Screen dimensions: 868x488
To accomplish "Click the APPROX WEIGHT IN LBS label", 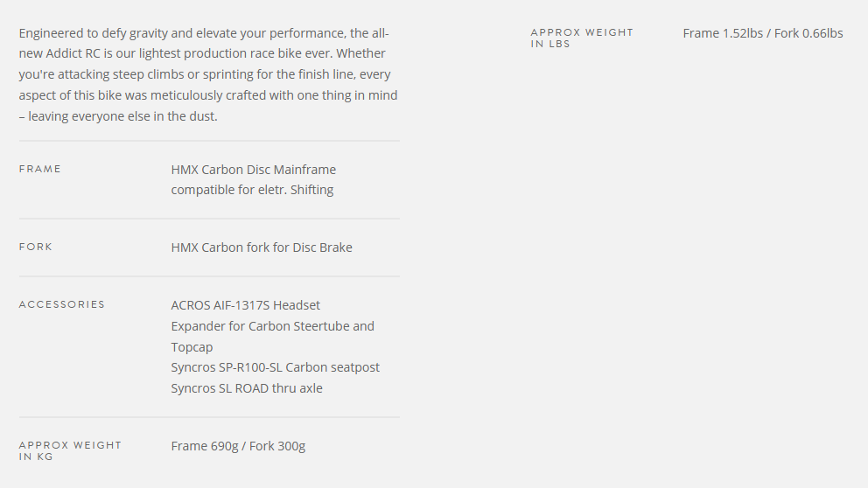I will 582,38.
